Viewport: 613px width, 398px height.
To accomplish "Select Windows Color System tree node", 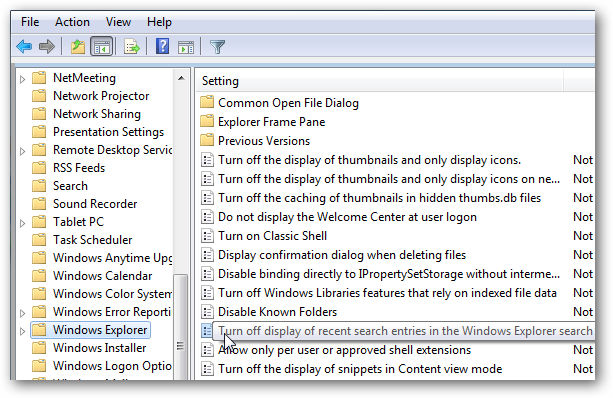I will point(113,294).
